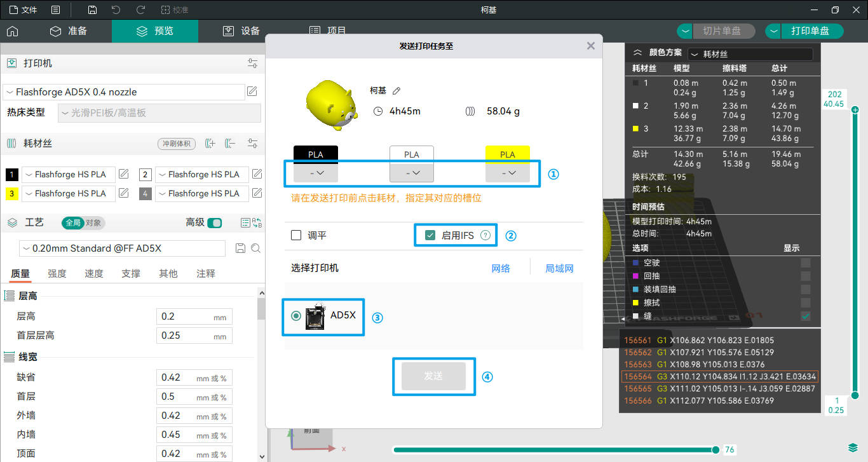Open filament 3 Flashforge HS PLA dropdown

[69, 194]
